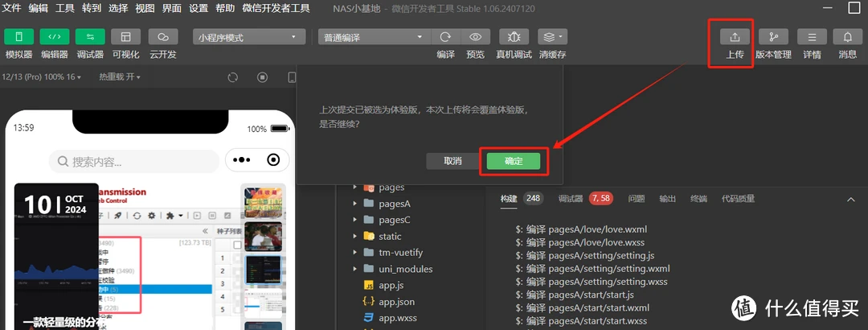Open the 小程序模式 mode dropdown
Screen dimensions: 868x330
pos(249,37)
